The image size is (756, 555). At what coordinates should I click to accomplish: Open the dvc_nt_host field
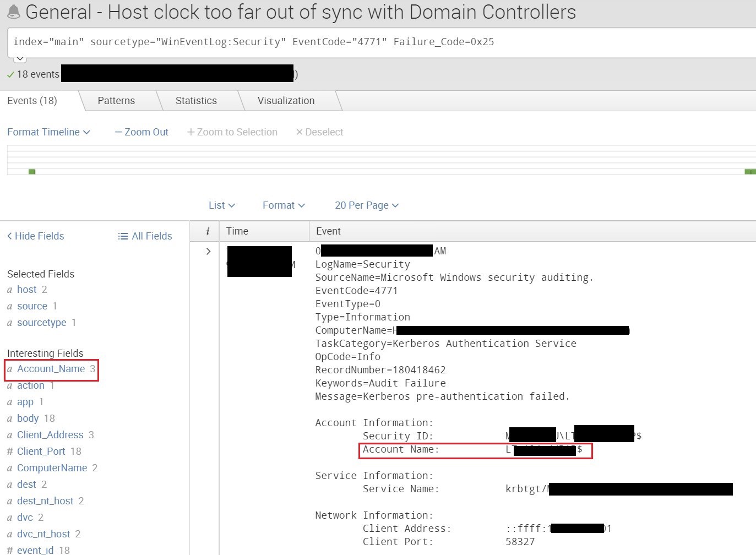pyautogui.click(x=43, y=534)
